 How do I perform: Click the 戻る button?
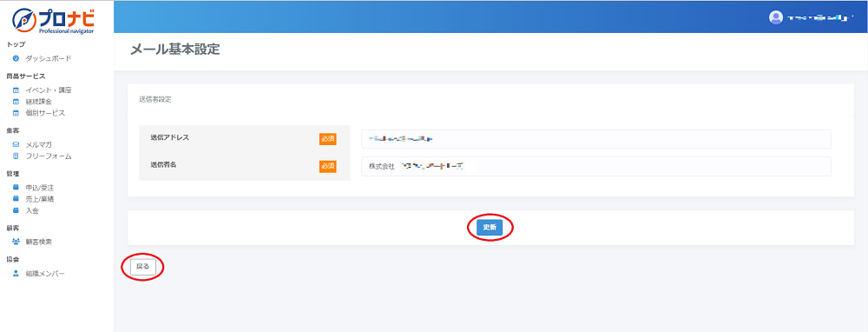tap(143, 267)
